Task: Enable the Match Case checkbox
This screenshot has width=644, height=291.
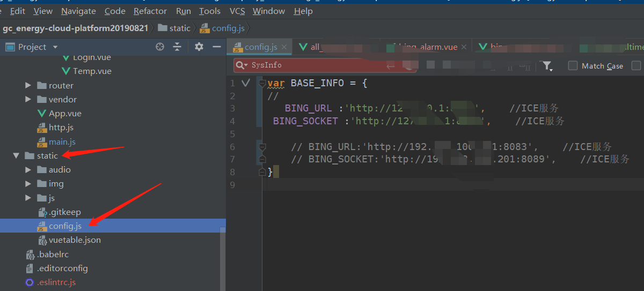Action: click(573, 65)
